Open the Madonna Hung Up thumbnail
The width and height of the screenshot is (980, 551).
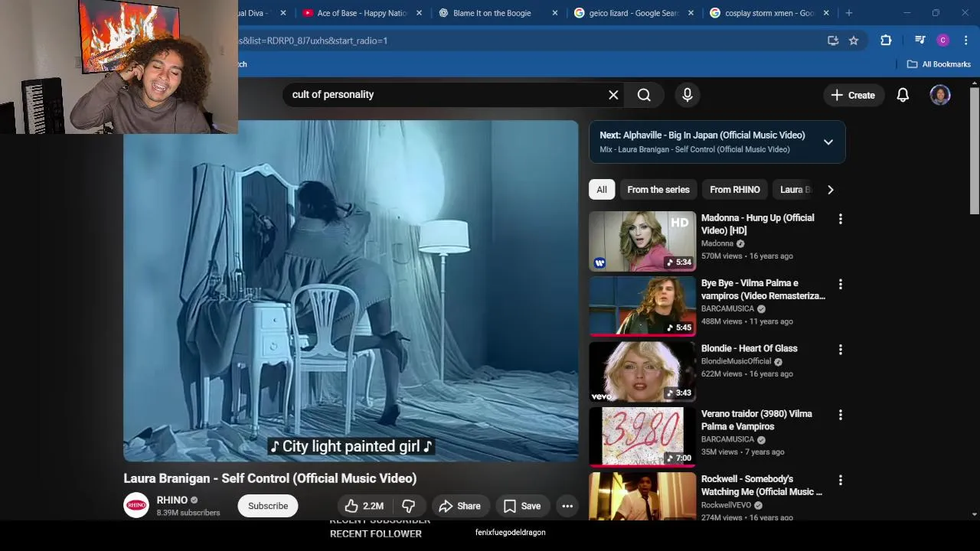click(x=642, y=241)
